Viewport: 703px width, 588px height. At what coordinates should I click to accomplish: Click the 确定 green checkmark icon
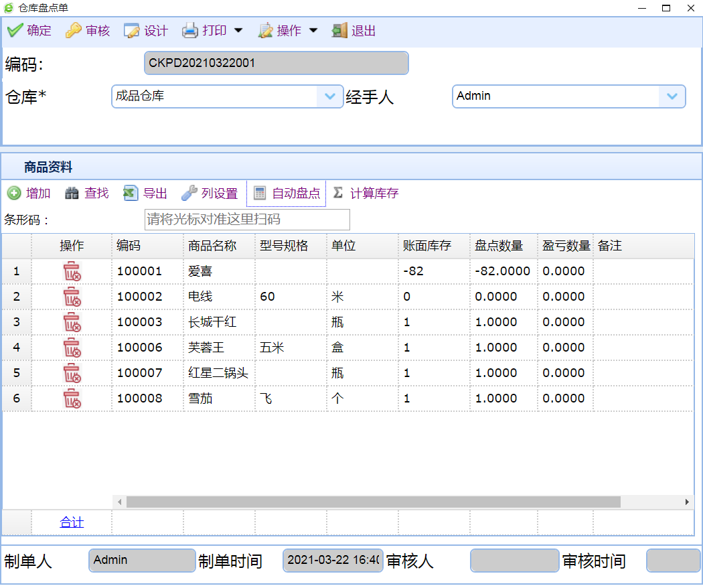(15, 31)
